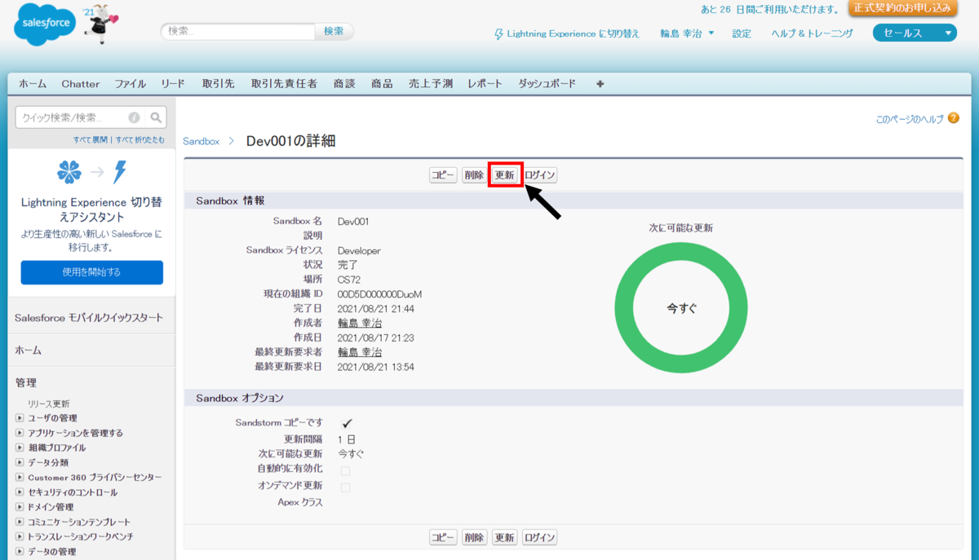Toggle the 自動的に有効化 checkbox
The height and width of the screenshot is (560, 979).
(345, 470)
